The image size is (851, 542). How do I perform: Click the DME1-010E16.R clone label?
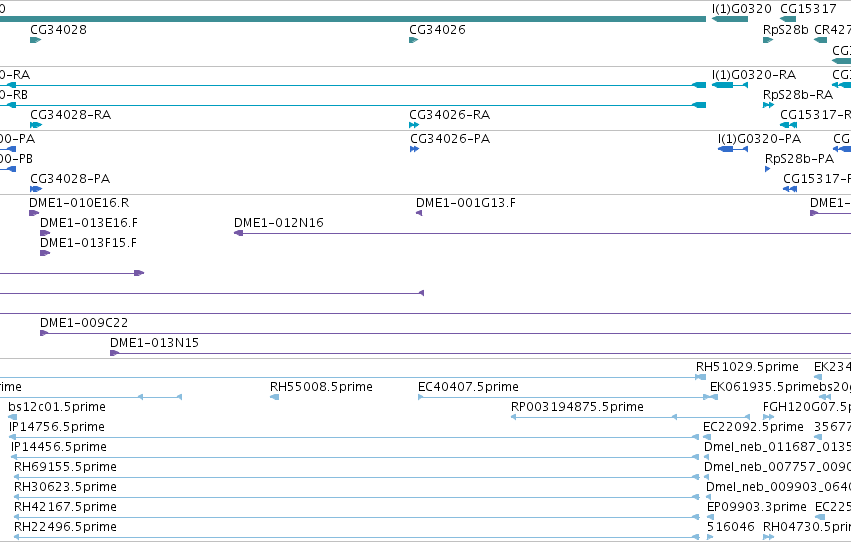79,202
